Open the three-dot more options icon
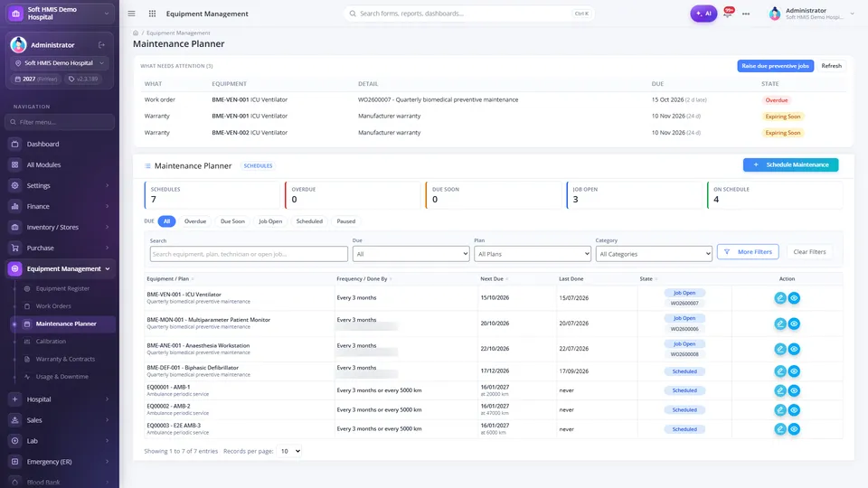This screenshot has width=868, height=488. click(x=746, y=14)
